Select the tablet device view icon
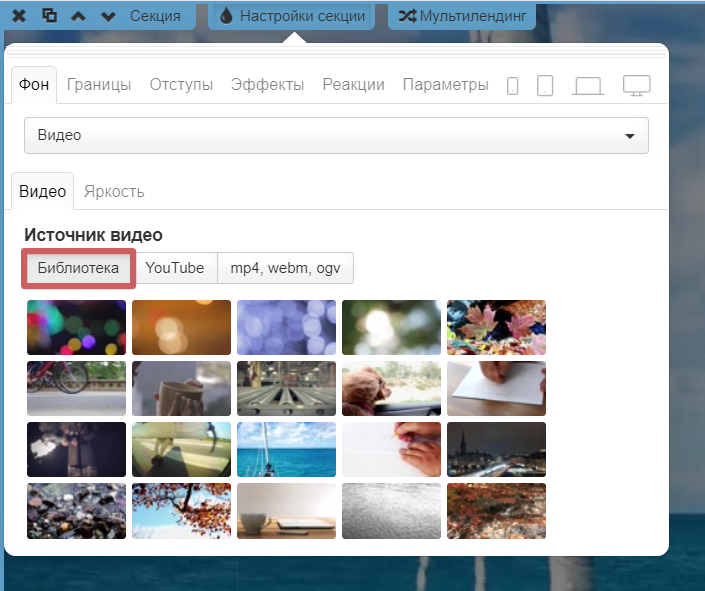Image resolution: width=705 pixels, height=591 pixels. point(545,86)
